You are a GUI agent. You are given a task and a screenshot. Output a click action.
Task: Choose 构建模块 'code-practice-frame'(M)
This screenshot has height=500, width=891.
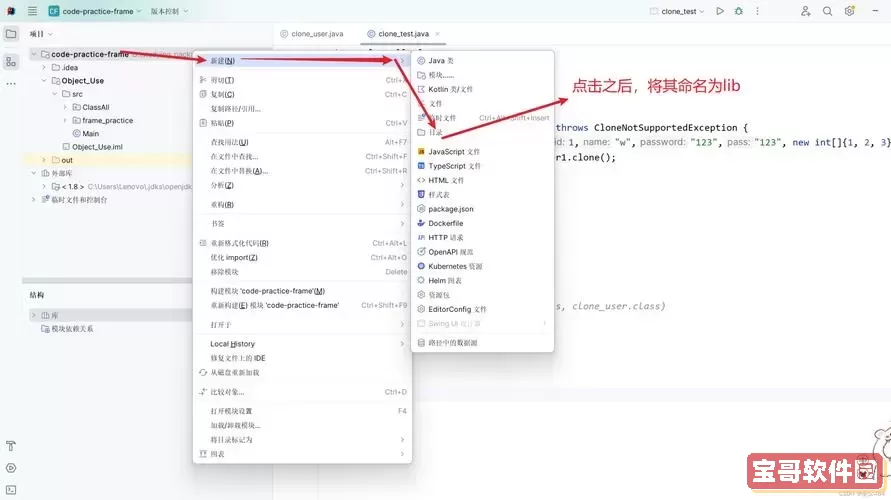pyautogui.click(x=302, y=291)
